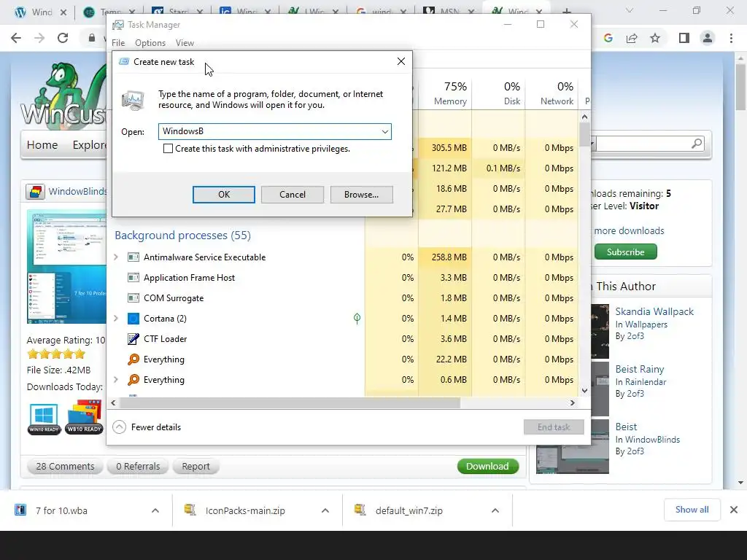
Task: Click the WindowBlinds skin preview thumbnail
Action: coord(66,267)
